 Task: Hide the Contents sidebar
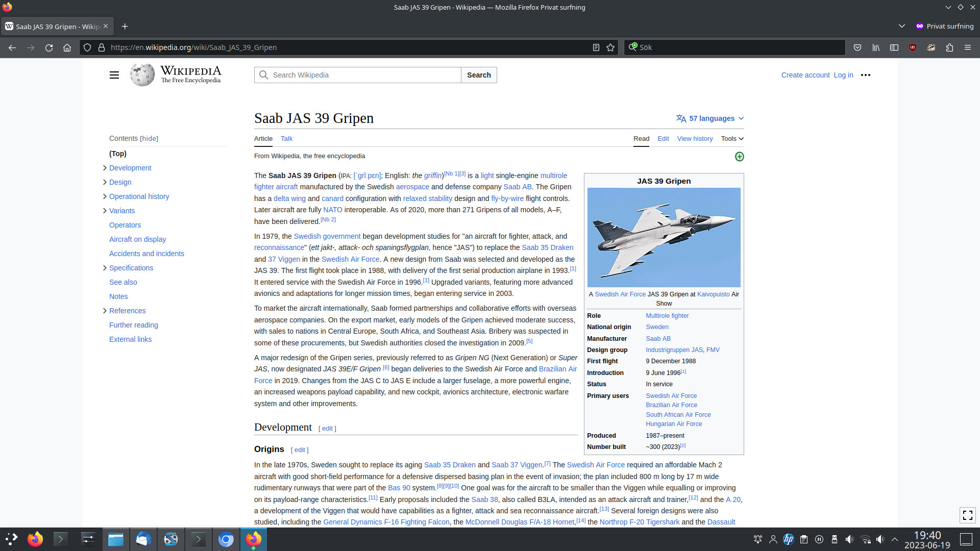149,138
